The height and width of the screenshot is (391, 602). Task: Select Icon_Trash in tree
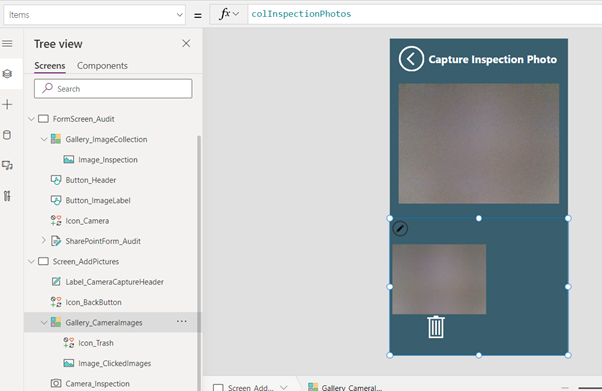pos(96,343)
